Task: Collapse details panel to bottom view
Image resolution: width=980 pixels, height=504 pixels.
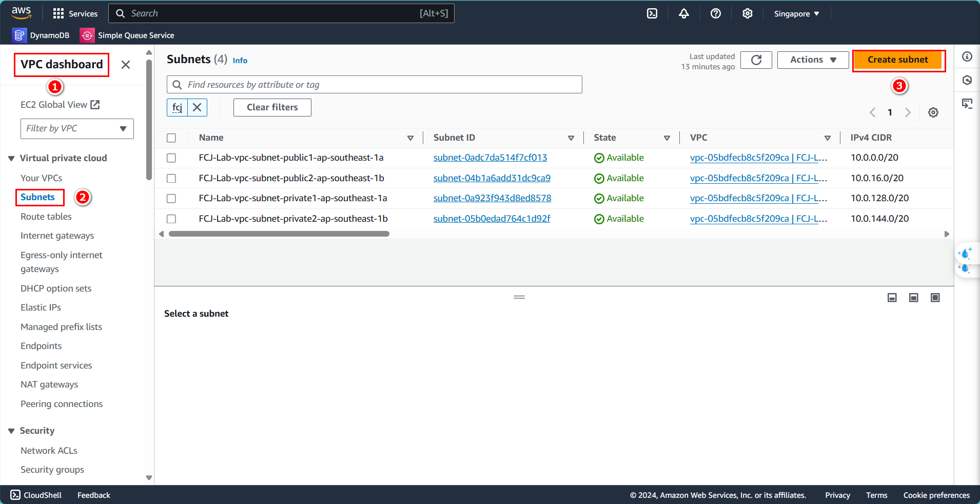Action: 892,298
